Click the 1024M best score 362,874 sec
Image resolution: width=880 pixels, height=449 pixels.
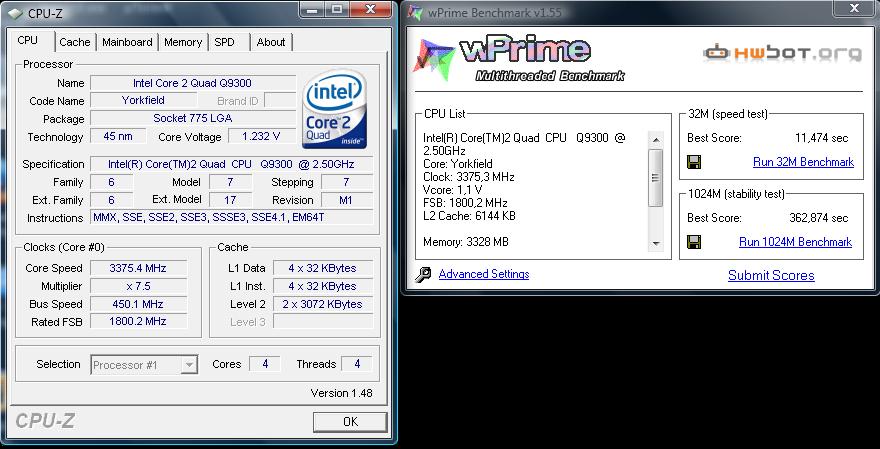tap(819, 218)
